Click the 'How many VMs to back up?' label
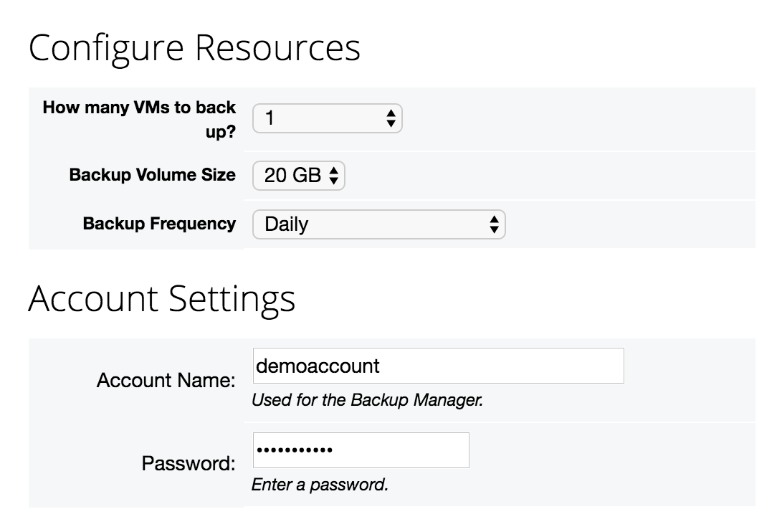This screenshot has width=777, height=532. 139,120
